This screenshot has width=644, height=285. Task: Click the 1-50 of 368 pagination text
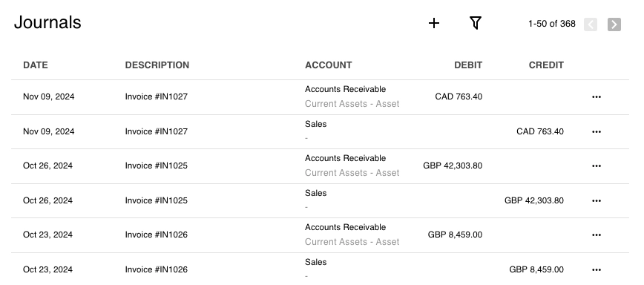pyautogui.click(x=551, y=24)
